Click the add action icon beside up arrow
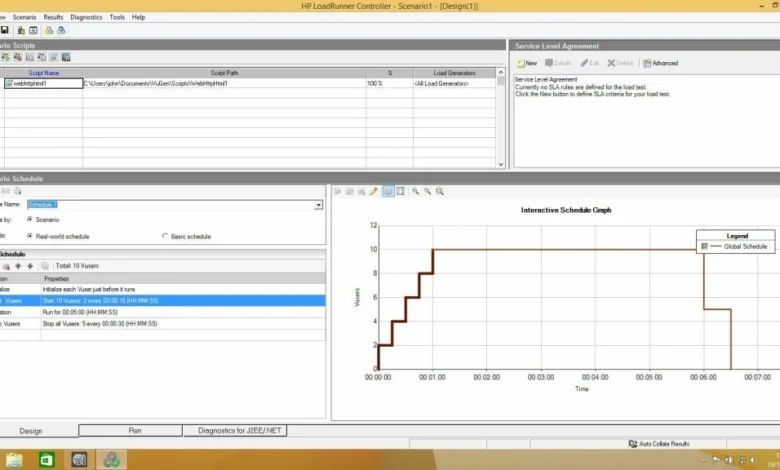 point(6,267)
